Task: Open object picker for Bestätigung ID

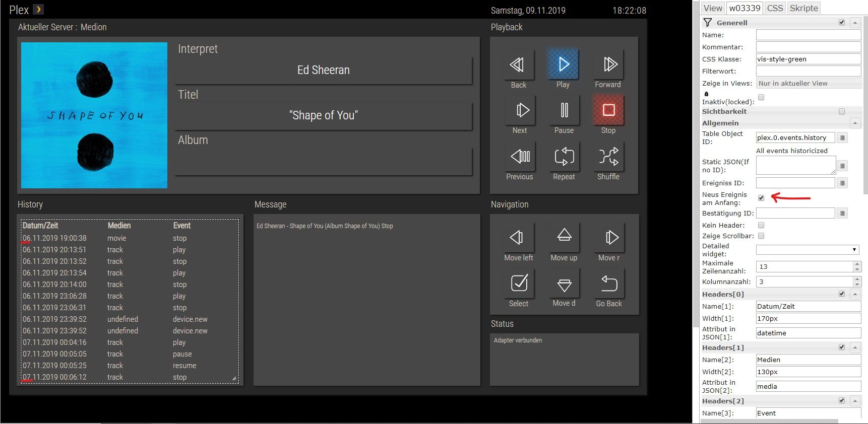Action: coord(842,213)
